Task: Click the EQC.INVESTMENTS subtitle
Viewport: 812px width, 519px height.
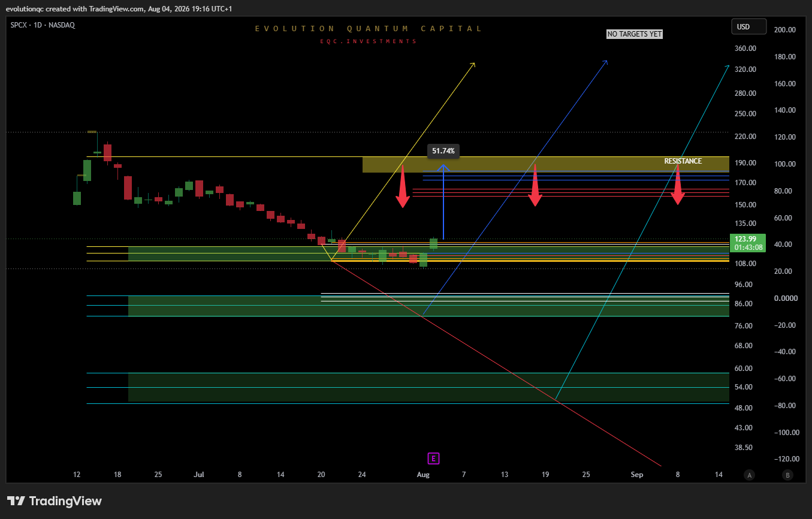Action: point(369,41)
